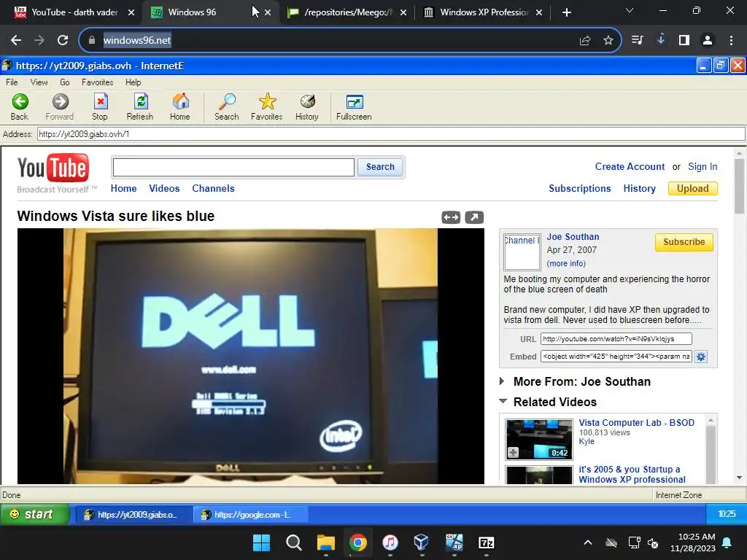The image size is (747, 560).
Task: Select the video URL field
Action: 616,339
